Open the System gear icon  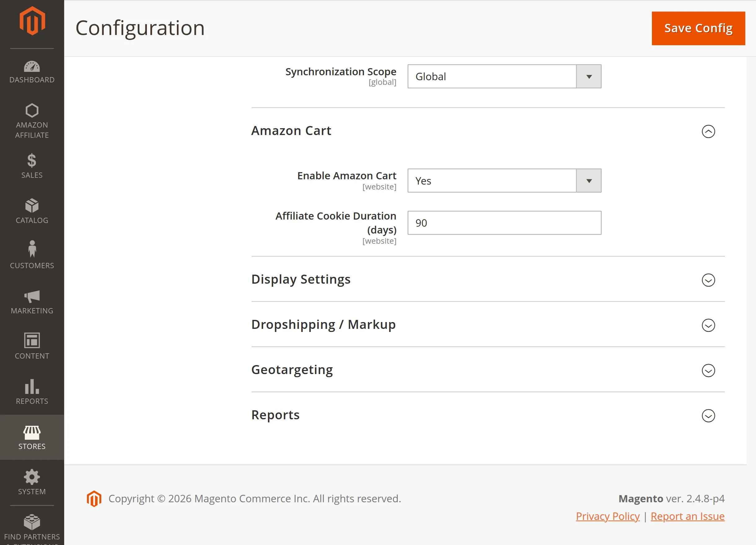pyautogui.click(x=32, y=477)
